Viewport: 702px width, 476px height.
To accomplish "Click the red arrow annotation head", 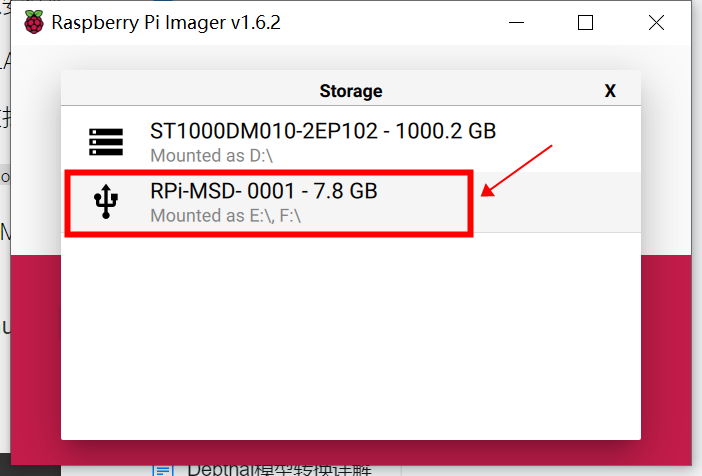I will pyautogui.click(x=488, y=192).
